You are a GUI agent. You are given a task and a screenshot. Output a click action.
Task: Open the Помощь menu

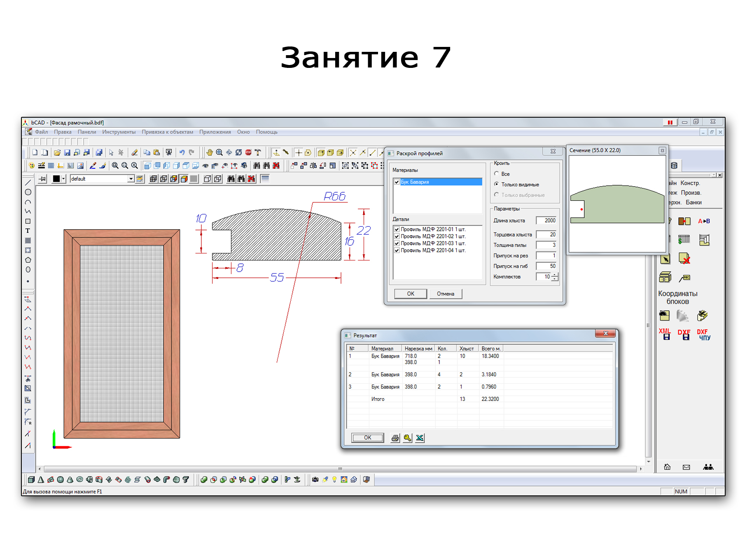[x=267, y=132]
